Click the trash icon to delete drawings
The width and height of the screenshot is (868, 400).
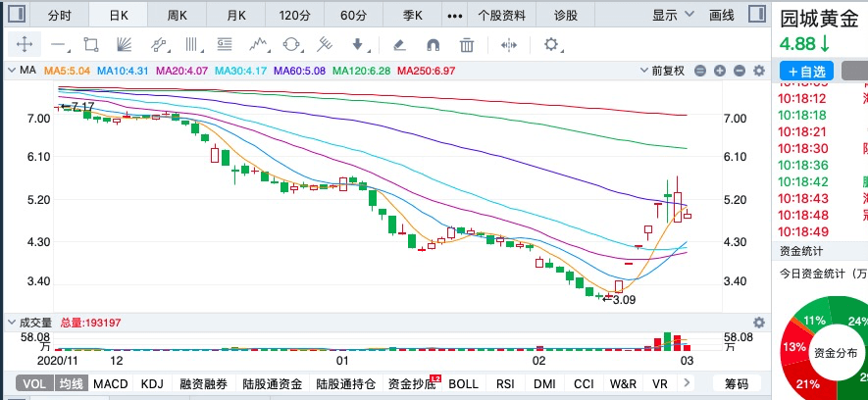click(467, 44)
